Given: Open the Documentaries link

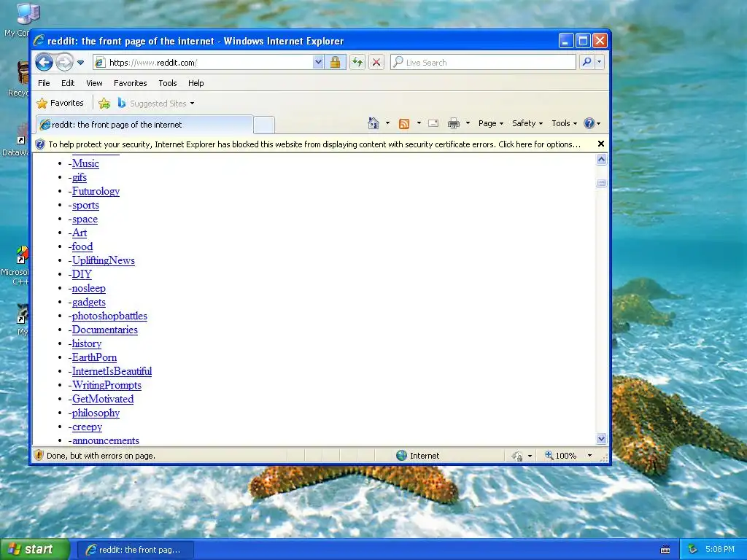Looking at the screenshot, I should (105, 330).
